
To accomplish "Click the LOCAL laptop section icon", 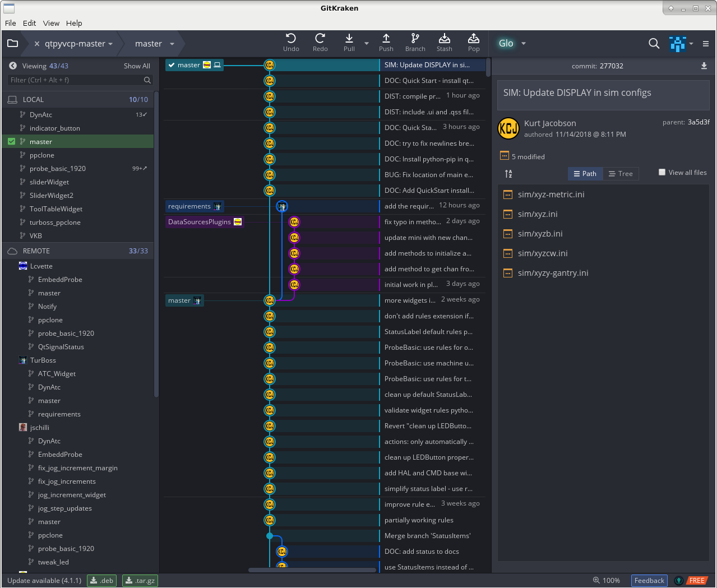I will 12,99.
